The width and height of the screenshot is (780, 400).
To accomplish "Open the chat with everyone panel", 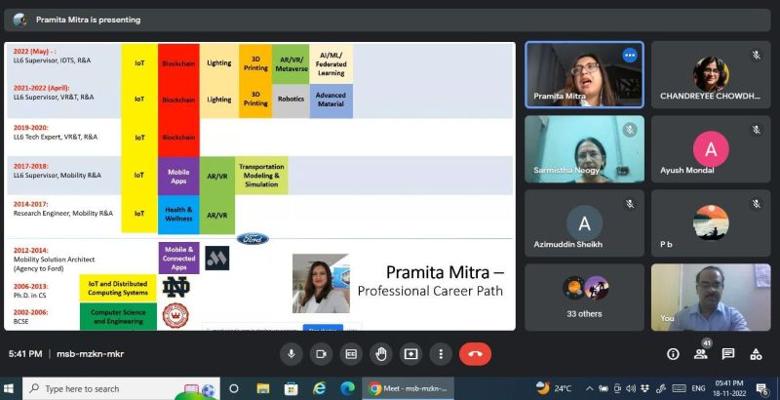I will 728,354.
